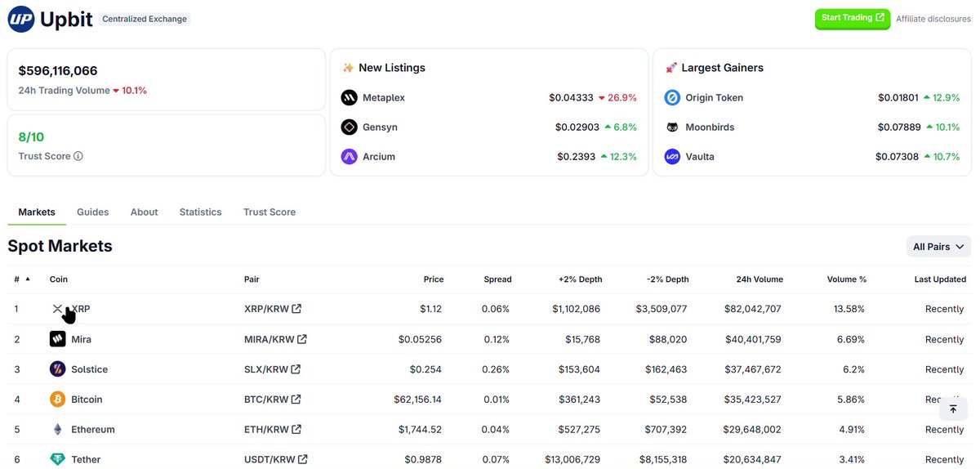Viewport: 980px width, 469px height.
Task: Click the scroll-to-top arrow button
Action: (x=953, y=409)
